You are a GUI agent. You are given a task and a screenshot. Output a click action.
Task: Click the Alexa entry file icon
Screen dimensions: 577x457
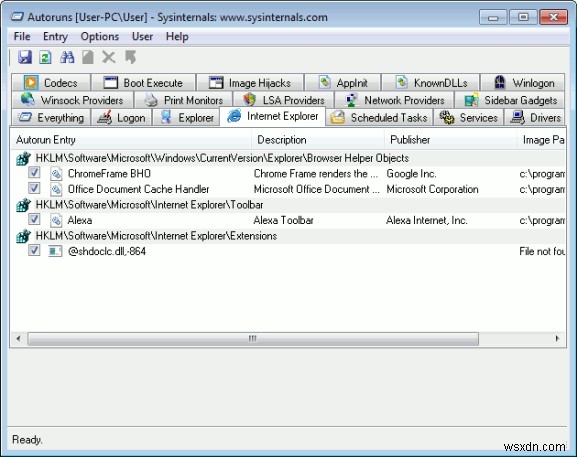point(56,220)
